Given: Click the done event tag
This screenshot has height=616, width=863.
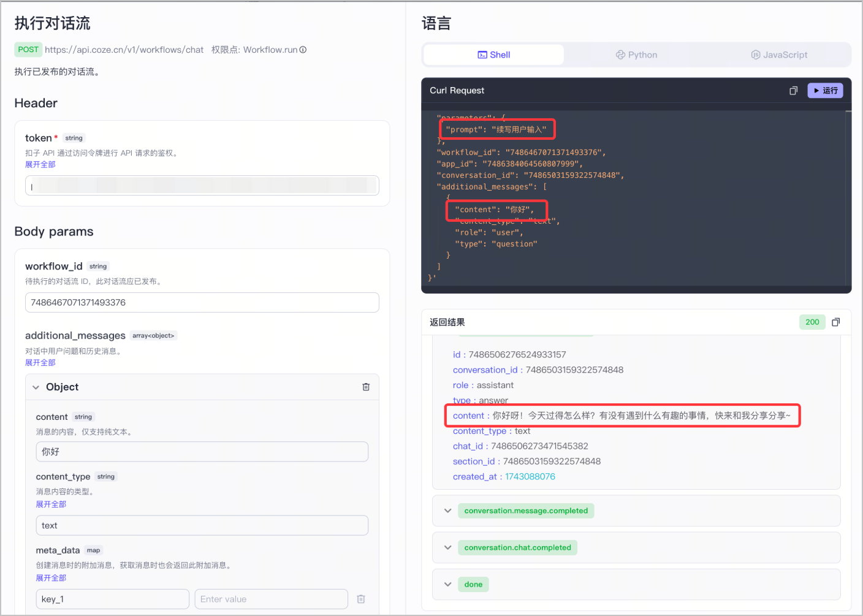Looking at the screenshot, I should point(473,584).
